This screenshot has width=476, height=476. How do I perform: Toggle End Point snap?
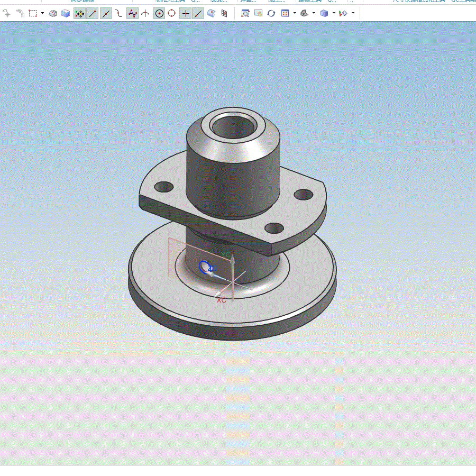92,13
